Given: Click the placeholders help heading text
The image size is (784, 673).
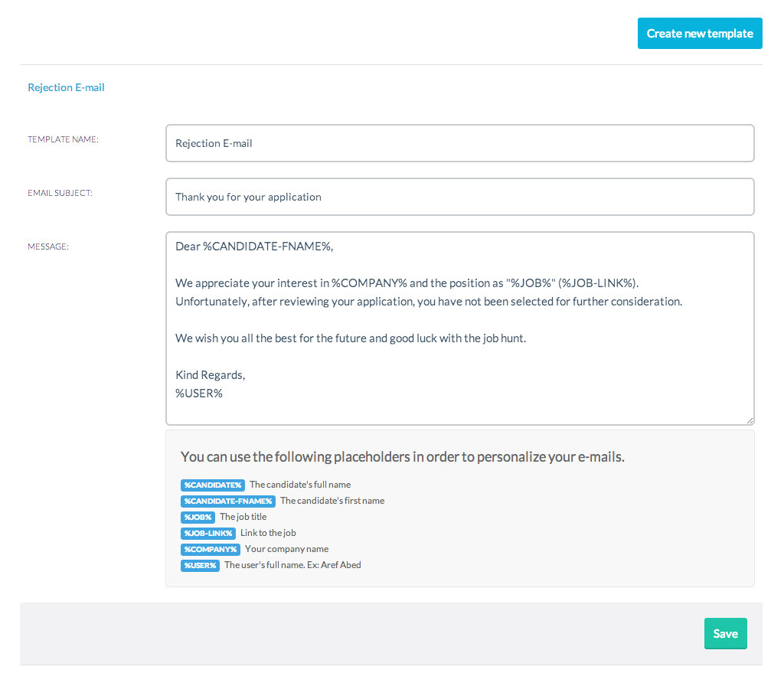Looking at the screenshot, I should pos(403,457).
